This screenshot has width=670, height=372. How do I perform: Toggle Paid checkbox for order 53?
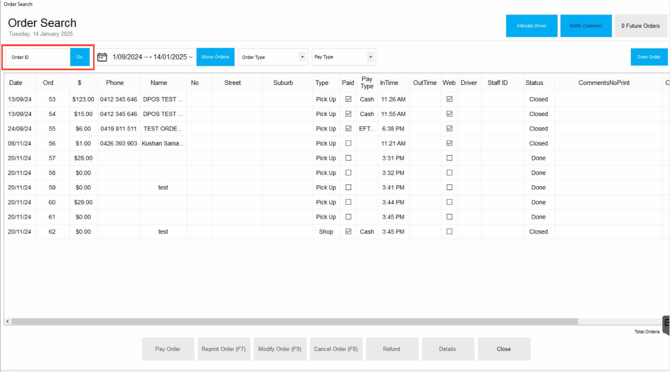(348, 99)
